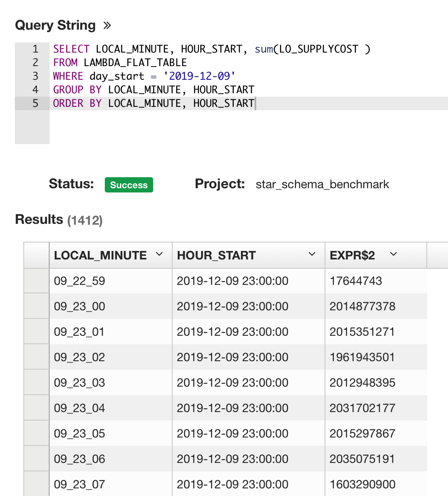Select the cell with value 2014877378
The width and height of the screenshot is (448, 496).
[362, 306]
